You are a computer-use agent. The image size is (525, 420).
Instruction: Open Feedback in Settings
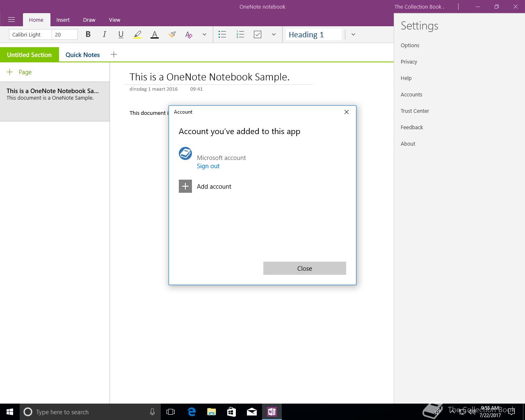point(412,127)
